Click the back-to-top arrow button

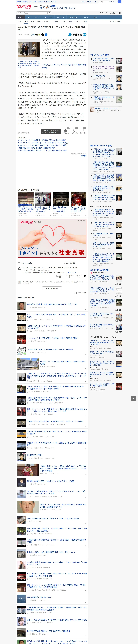coord(133,398)
